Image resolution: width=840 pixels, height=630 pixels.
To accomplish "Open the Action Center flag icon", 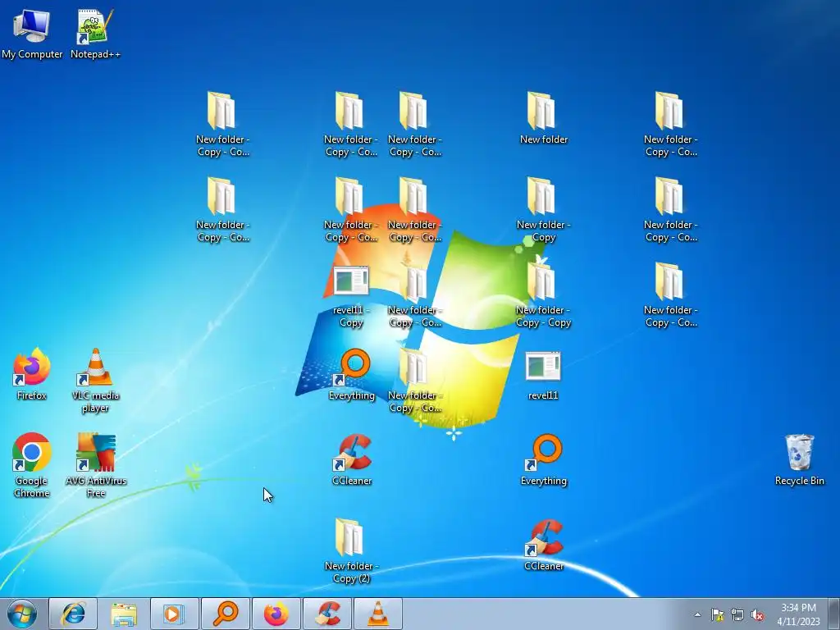I will pos(717,614).
